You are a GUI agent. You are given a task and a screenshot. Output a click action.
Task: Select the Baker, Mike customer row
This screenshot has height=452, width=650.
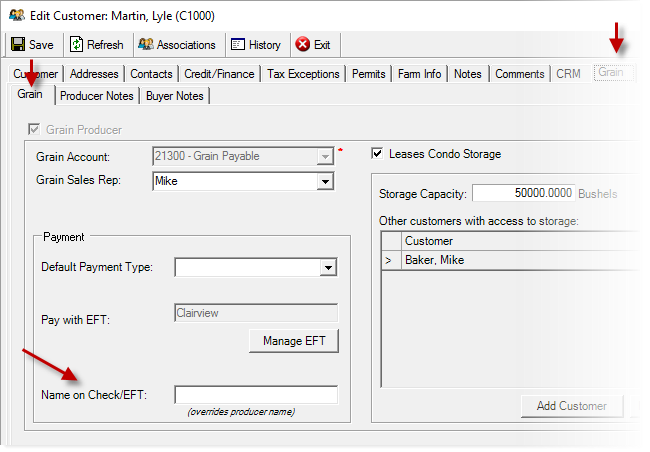click(510, 260)
